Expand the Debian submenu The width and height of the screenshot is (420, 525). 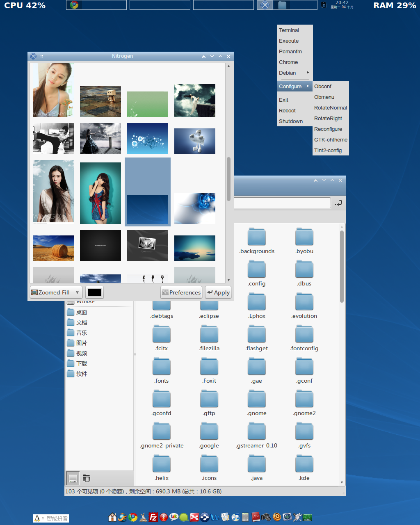pyautogui.click(x=294, y=73)
